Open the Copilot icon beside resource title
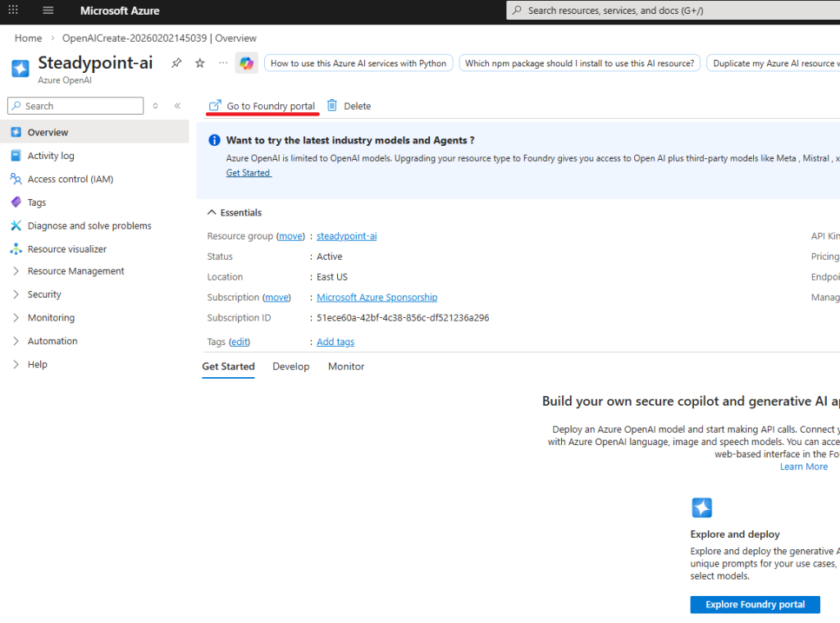This screenshot has width=840, height=623. point(246,63)
